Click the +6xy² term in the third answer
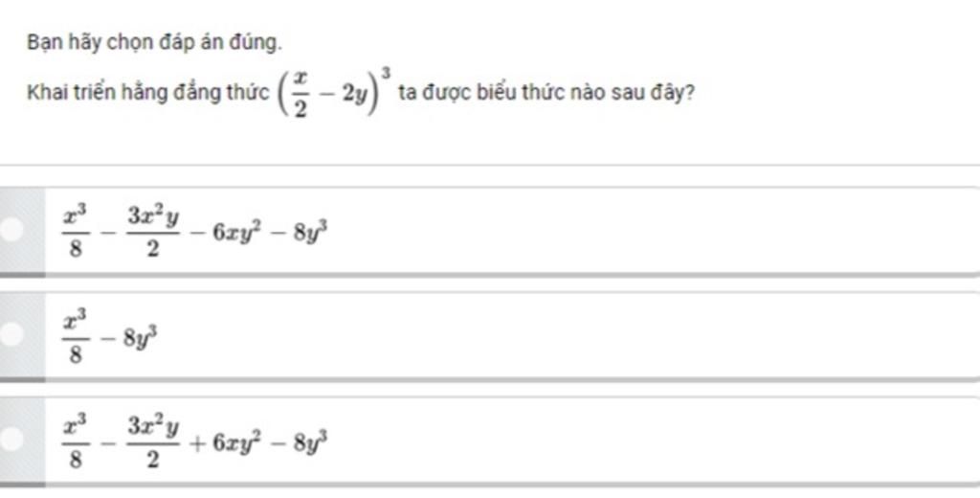980x498 pixels. click(x=223, y=440)
